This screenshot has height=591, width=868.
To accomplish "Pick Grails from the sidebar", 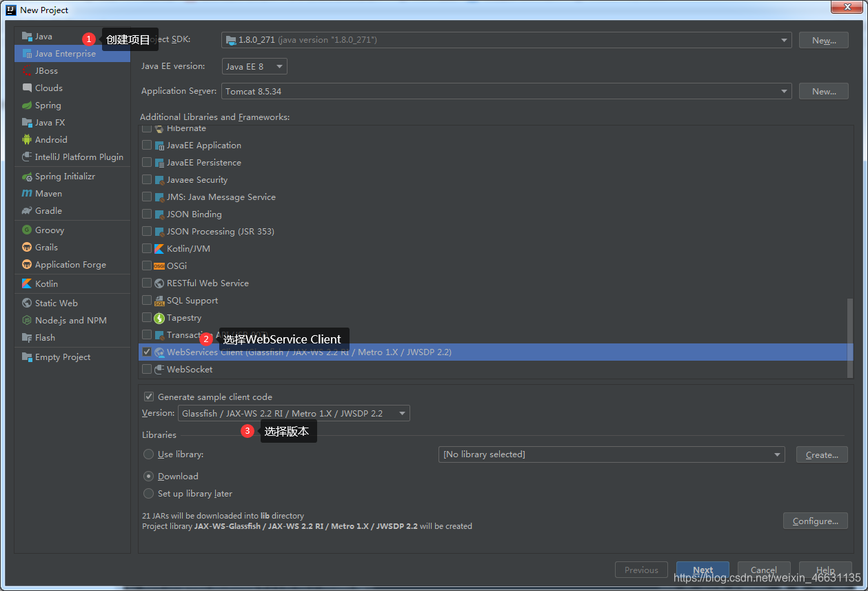I will click(x=46, y=247).
